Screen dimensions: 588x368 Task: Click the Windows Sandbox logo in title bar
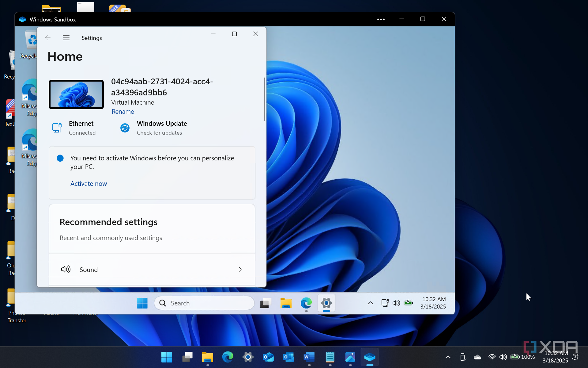click(22, 19)
